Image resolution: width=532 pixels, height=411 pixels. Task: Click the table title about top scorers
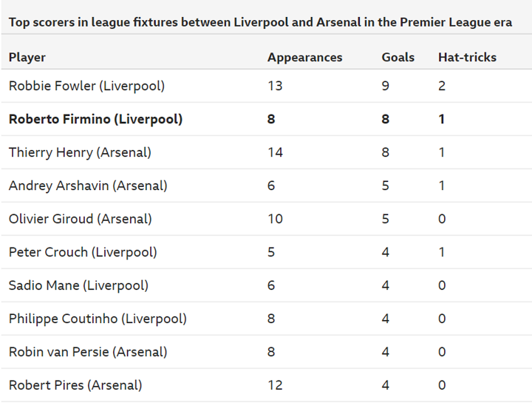pos(260,21)
